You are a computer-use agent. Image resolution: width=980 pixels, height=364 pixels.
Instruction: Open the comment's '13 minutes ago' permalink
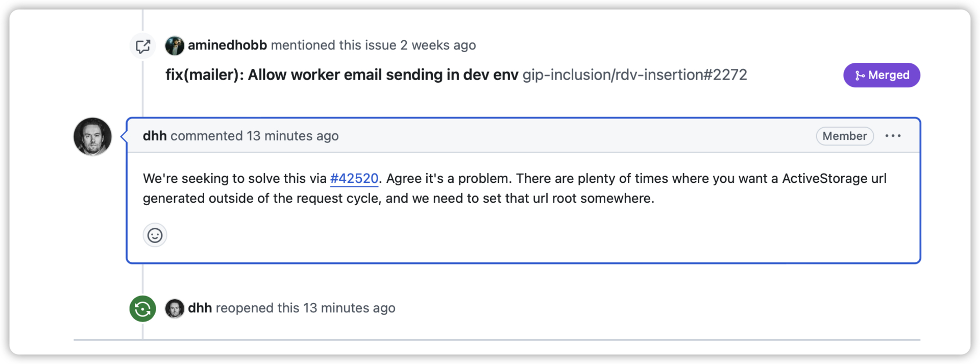[x=292, y=136]
